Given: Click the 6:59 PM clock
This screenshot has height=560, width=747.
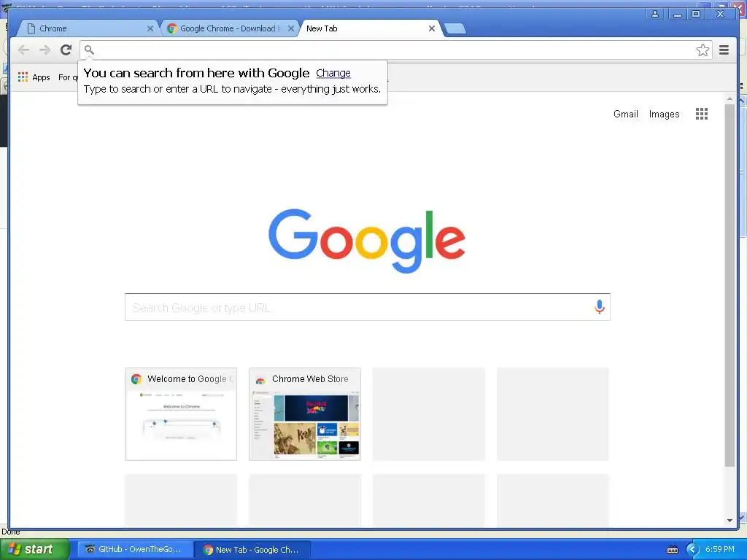Looking at the screenshot, I should pyautogui.click(x=720, y=550).
